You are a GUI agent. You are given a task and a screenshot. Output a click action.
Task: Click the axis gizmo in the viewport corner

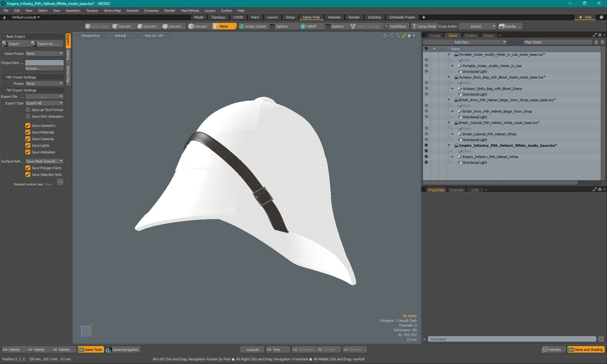pos(88,330)
